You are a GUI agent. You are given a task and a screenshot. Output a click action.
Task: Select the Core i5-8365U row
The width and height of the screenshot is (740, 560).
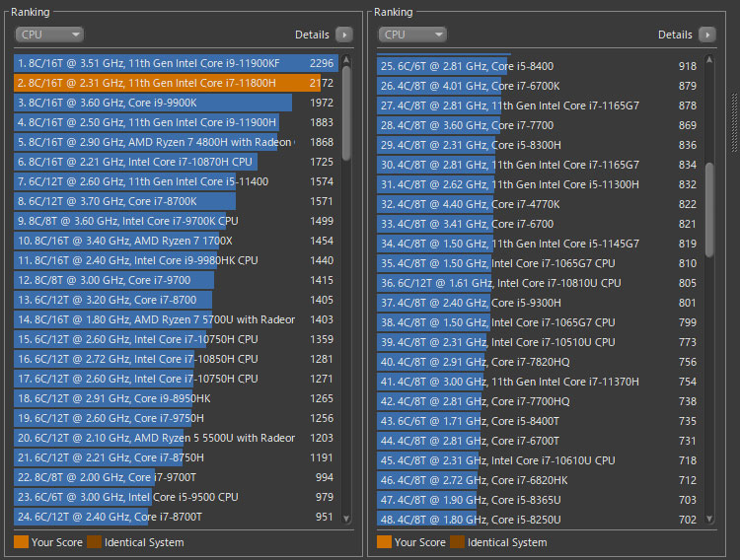[539, 500]
